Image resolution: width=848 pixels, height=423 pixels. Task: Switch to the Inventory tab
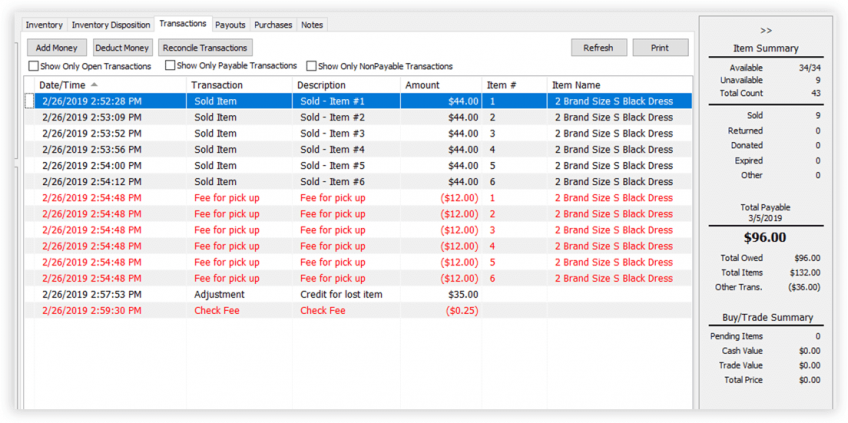point(44,25)
